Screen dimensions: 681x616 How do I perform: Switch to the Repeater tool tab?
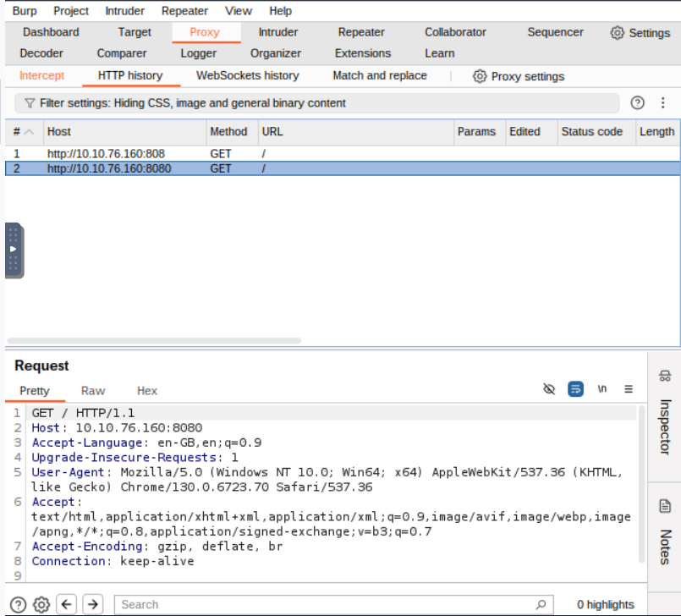pyautogui.click(x=361, y=32)
